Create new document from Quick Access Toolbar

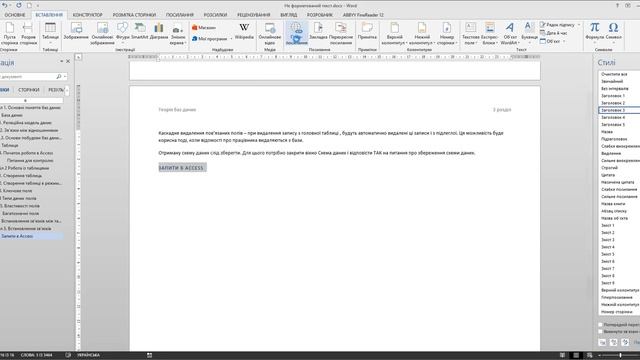29,5
